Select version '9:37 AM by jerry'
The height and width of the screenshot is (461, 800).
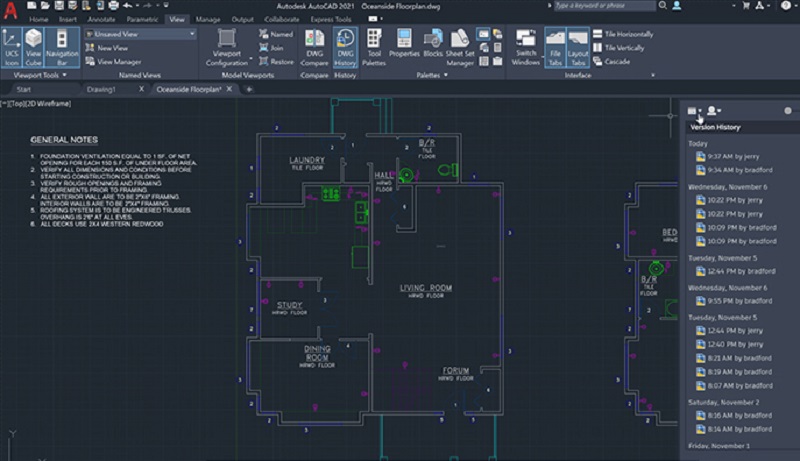(728, 157)
